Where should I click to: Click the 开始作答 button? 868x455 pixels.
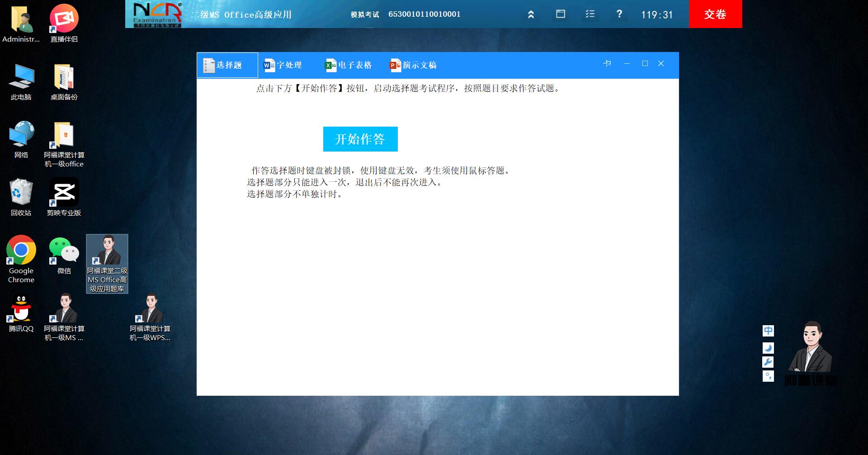click(360, 139)
